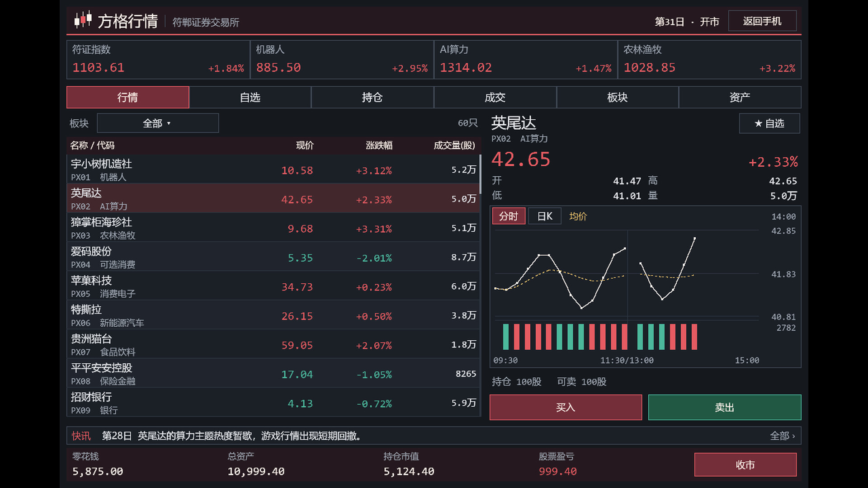Sort by the 涨跌幅 column header

click(x=379, y=145)
